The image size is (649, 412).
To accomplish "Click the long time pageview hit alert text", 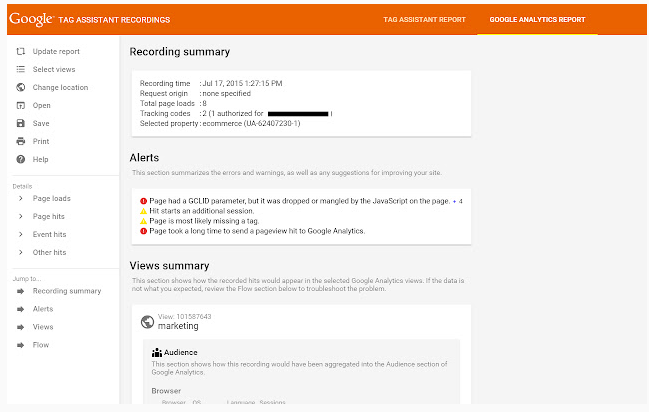I will pos(257,231).
